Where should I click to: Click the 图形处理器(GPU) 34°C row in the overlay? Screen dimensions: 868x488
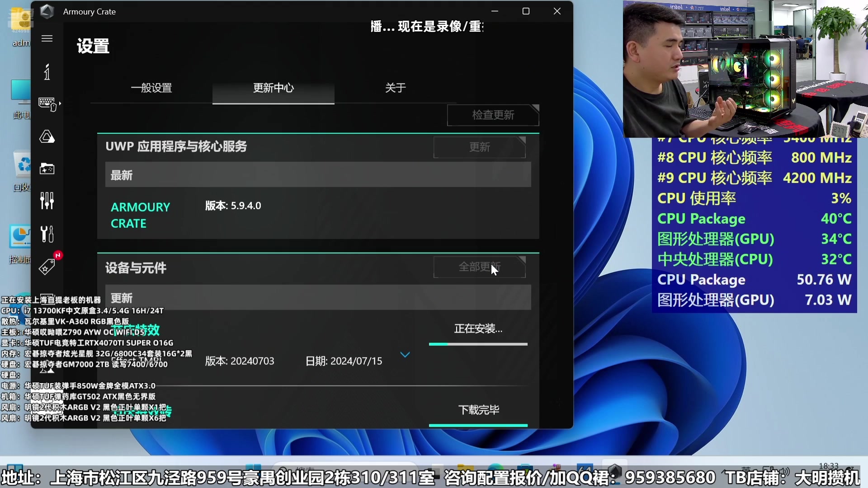click(x=755, y=239)
